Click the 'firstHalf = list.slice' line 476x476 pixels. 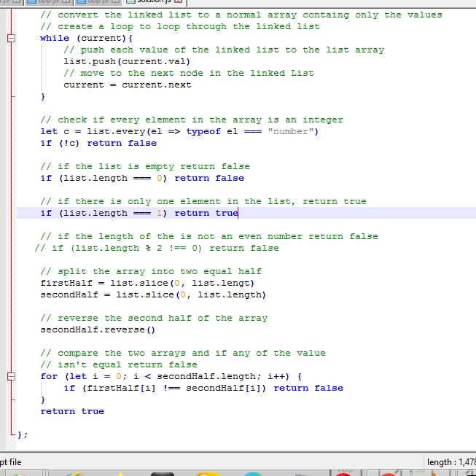147,283
